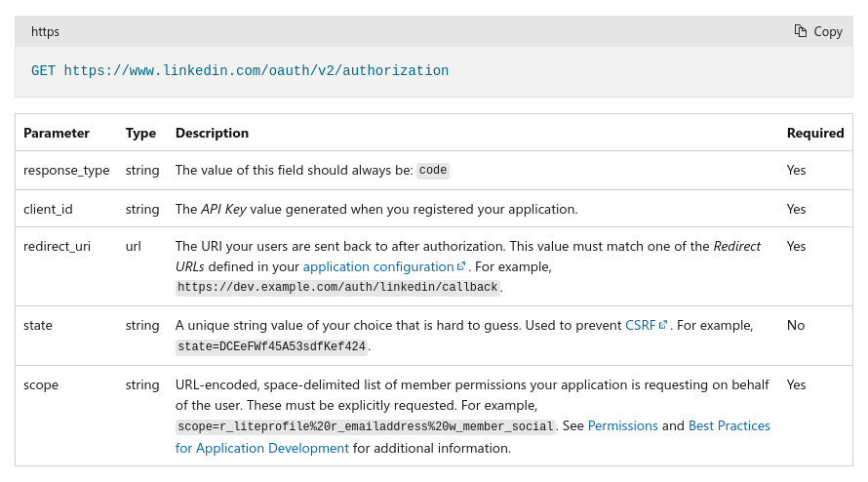Select the response_type parameter cell
Viewport: 868px width, 482px height.
click(66, 170)
